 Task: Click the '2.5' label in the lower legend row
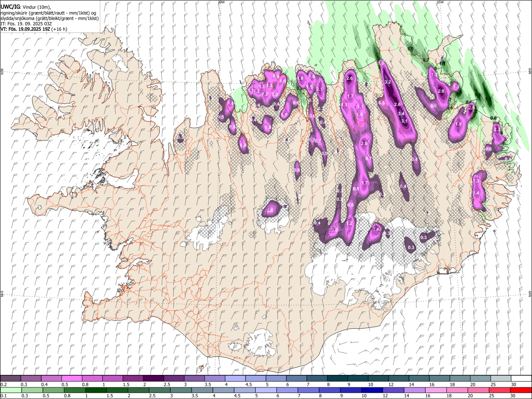[x=151, y=396]
